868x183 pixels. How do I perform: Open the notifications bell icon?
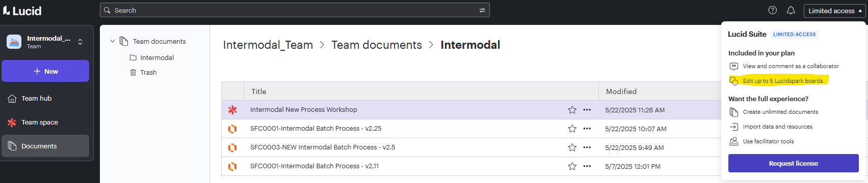791,10
